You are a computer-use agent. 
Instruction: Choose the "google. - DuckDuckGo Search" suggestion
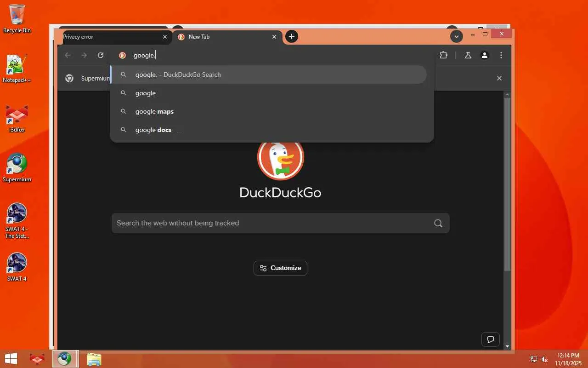coord(269,75)
